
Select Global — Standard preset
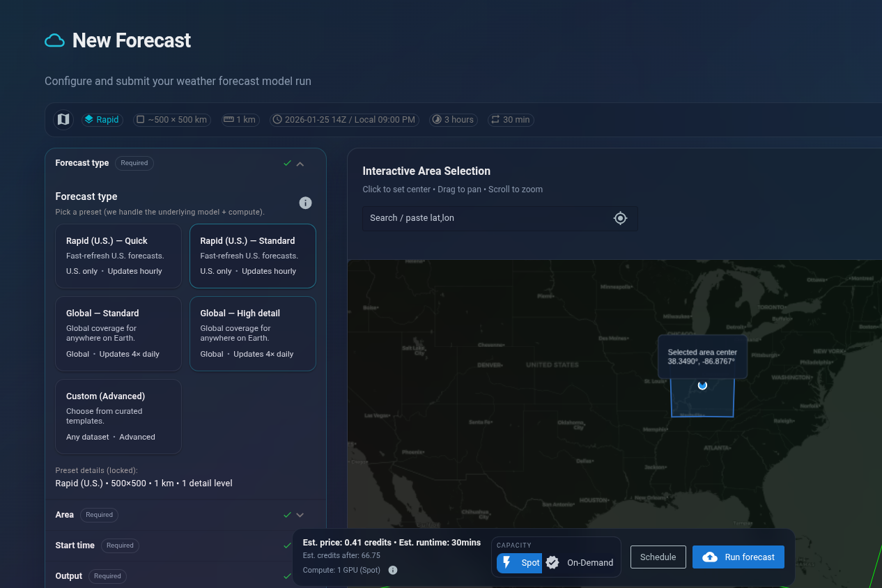(118, 334)
